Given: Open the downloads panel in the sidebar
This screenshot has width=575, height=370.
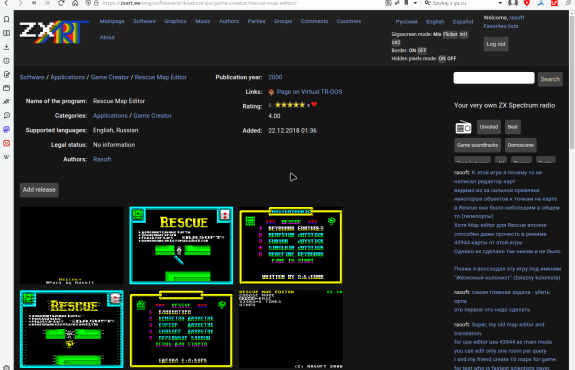Looking at the screenshot, I should [6, 47].
